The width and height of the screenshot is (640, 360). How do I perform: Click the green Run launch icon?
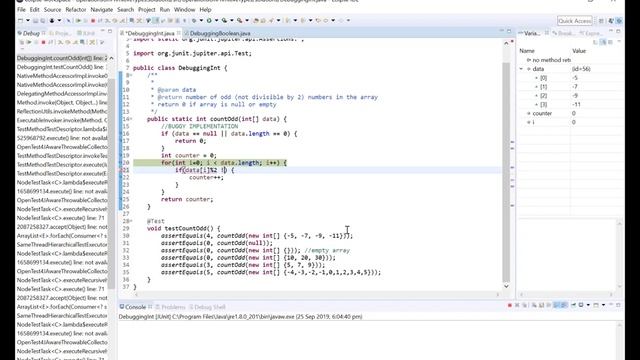click(x=209, y=20)
